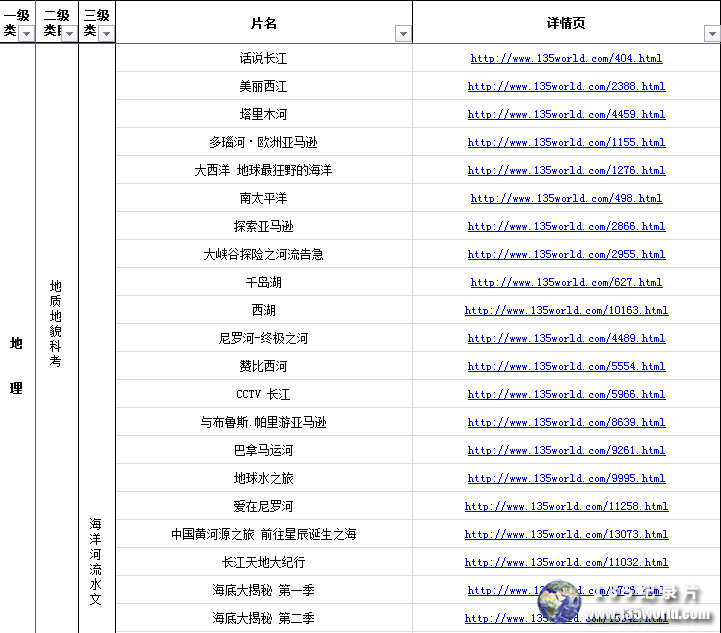Follow the 9261.html link for 巴拿马运河
The width and height of the screenshot is (721, 633).
pos(566,451)
